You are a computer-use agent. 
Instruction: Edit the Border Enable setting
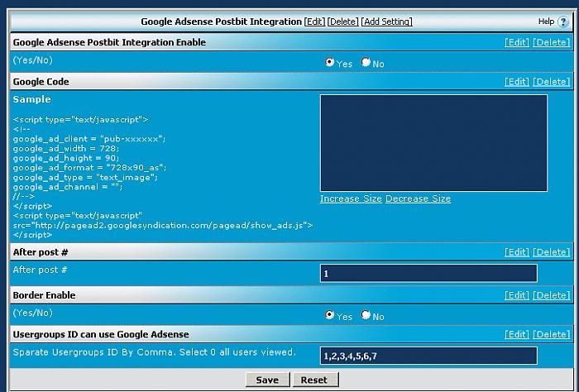tap(517, 295)
